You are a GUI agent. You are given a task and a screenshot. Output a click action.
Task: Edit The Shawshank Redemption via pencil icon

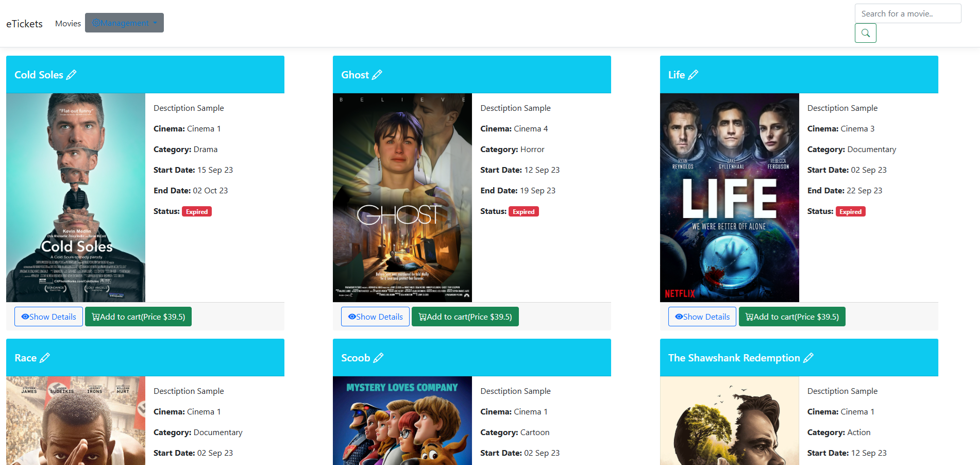point(808,358)
